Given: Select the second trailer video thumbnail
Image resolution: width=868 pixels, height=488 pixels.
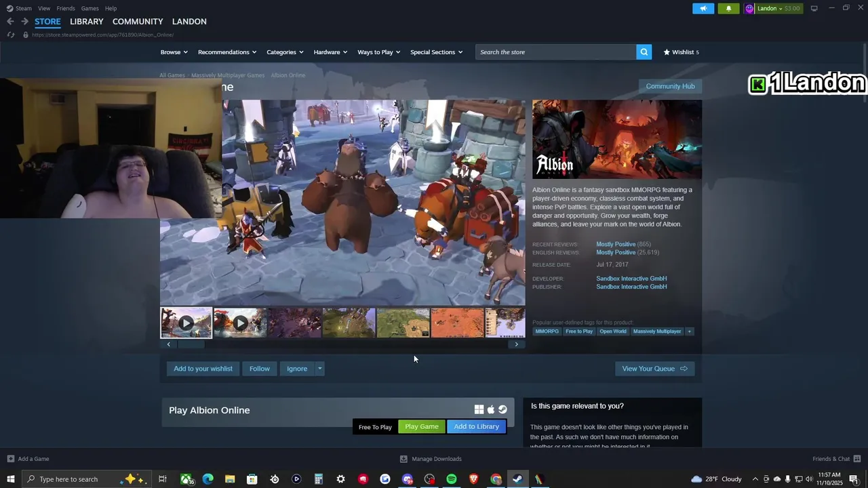Looking at the screenshot, I should 240,323.
